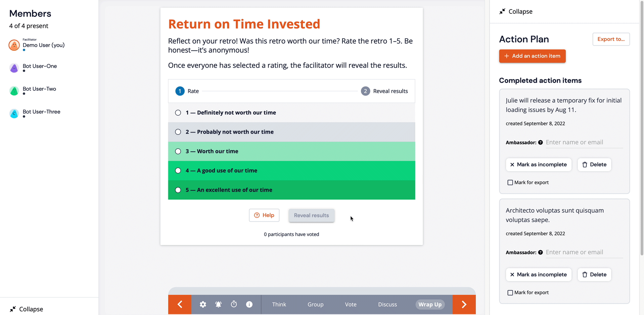Open the retro settings gear icon
644x315 pixels.
pyautogui.click(x=203, y=304)
